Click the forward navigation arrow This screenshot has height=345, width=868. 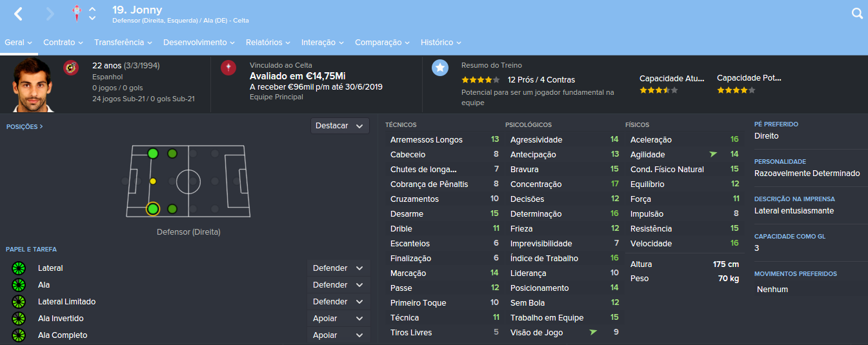tap(50, 14)
